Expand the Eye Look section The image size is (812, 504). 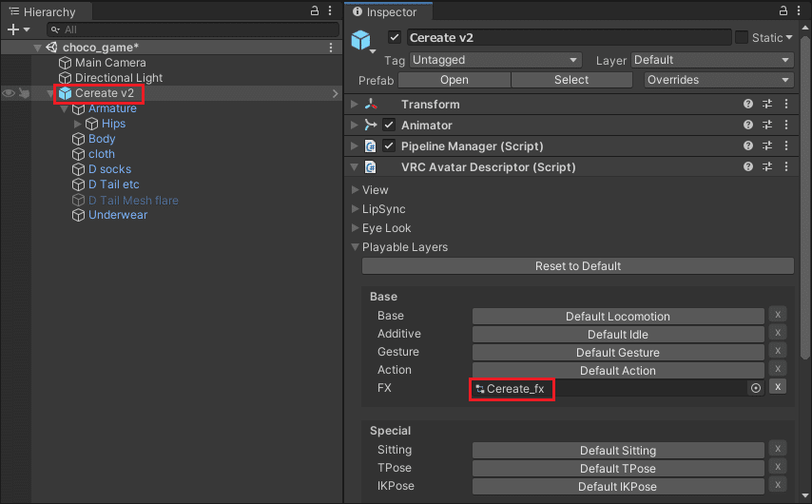click(x=356, y=228)
